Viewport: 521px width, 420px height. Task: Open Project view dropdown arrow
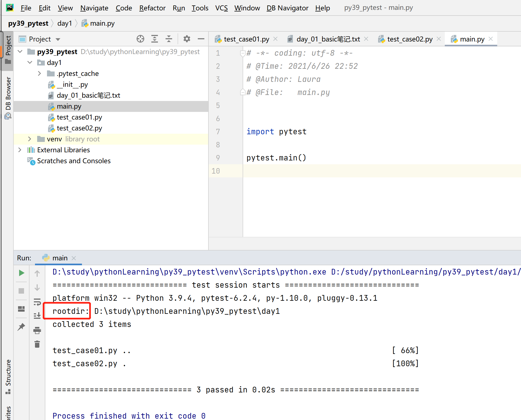[58, 39]
